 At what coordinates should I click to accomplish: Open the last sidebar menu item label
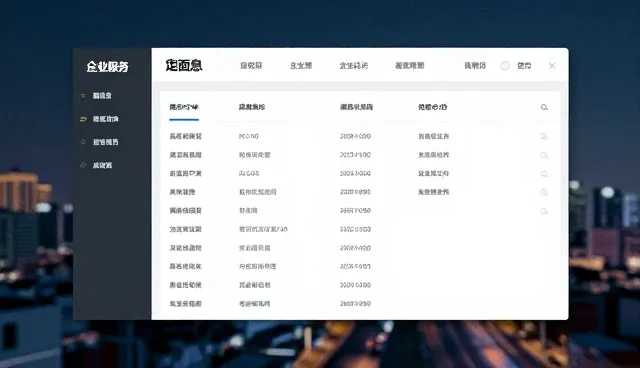point(102,165)
